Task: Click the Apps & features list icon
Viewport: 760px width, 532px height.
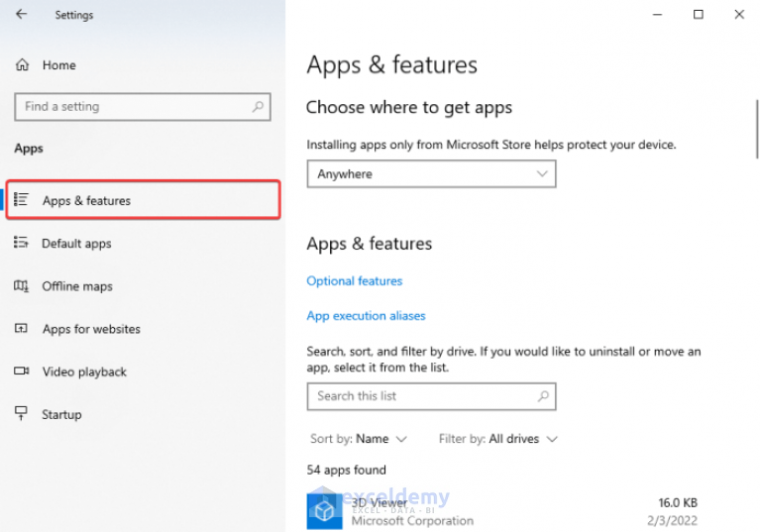Action: point(22,199)
